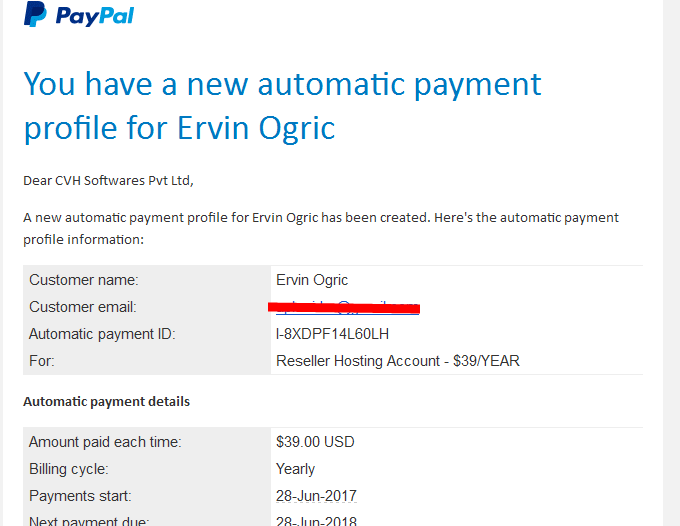Click the 'Automatic payment details' heading
The height and width of the screenshot is (526, 680).
click(106, 402)
